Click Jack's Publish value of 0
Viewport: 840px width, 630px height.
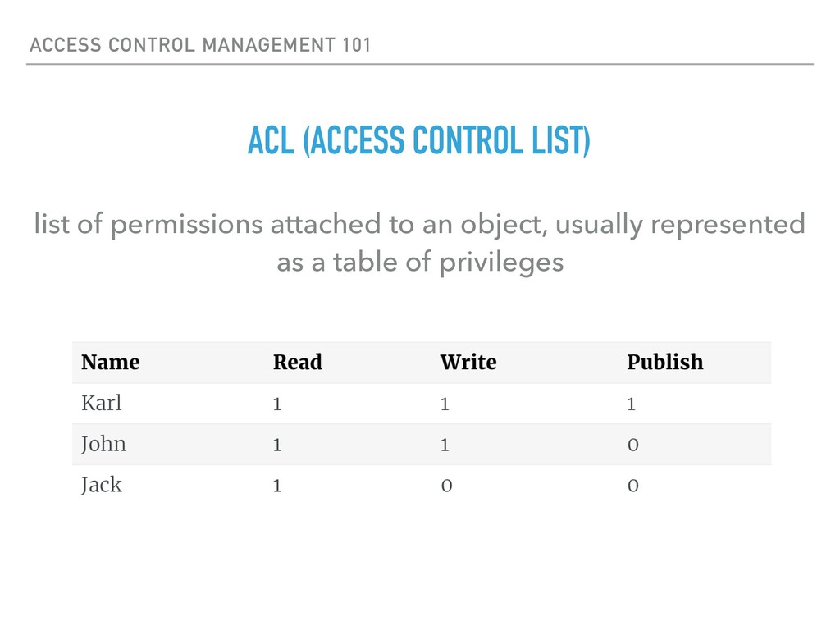tap(632, 486)
